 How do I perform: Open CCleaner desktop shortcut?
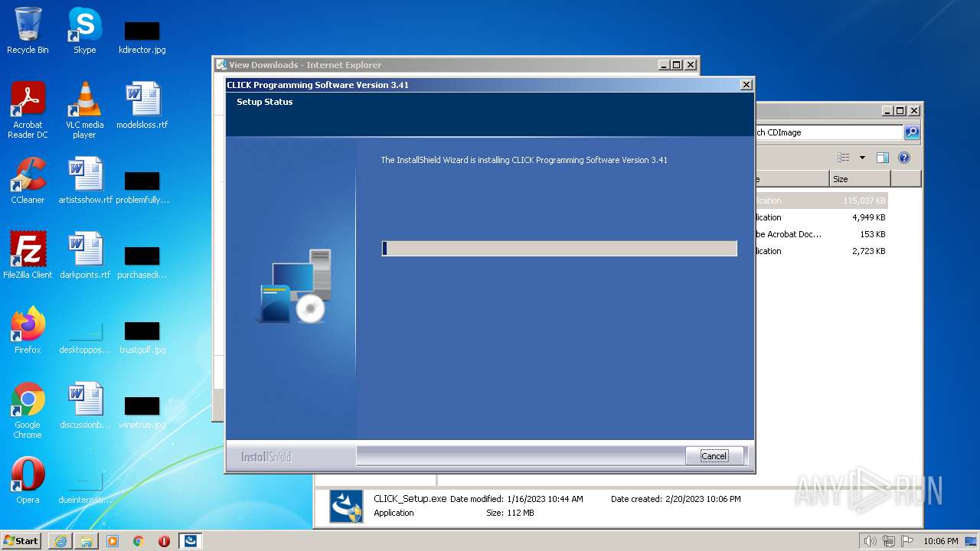pyautogui.click(x=28, y=181)
